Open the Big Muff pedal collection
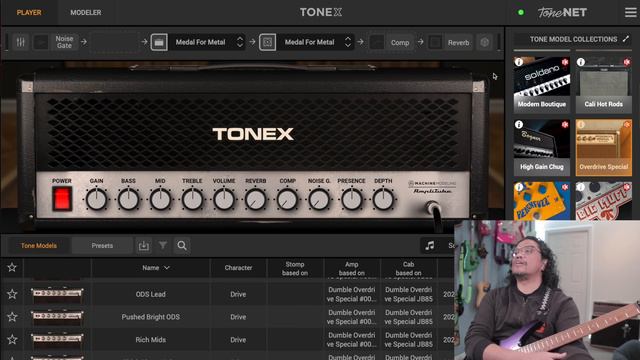The image size is (640, 360). (x=604, y=201)
